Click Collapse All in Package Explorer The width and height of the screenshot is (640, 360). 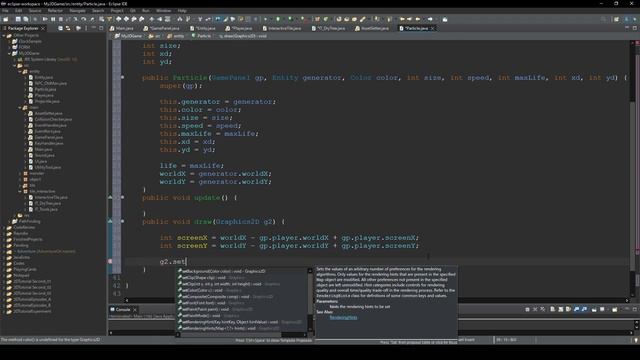[60, 28]
